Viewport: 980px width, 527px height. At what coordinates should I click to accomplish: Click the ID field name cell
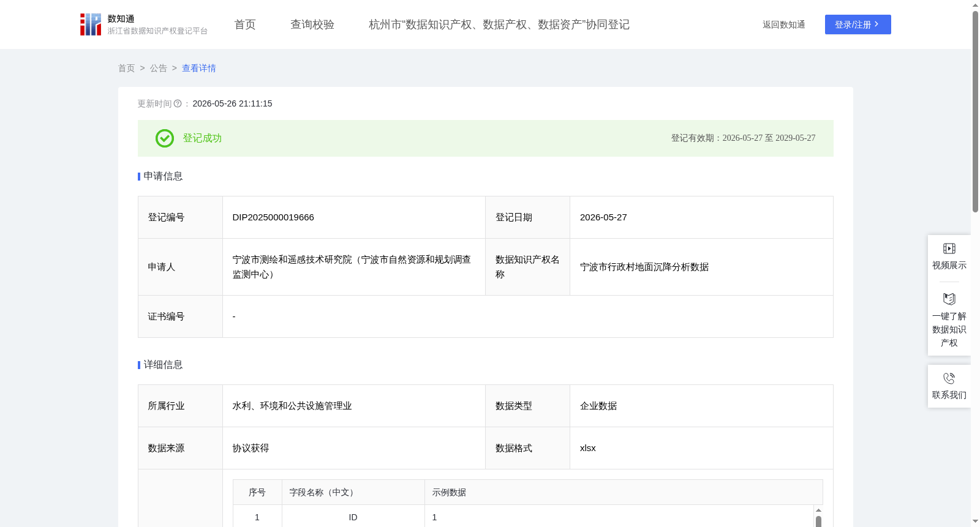[353, 517]
